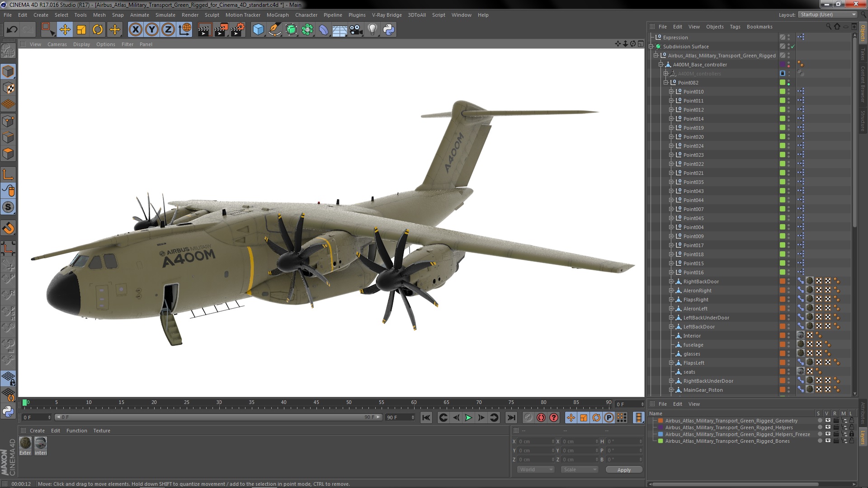Collapse the Point082 node
The height and width of the screenshot is (488, 868).
[666, 83]
